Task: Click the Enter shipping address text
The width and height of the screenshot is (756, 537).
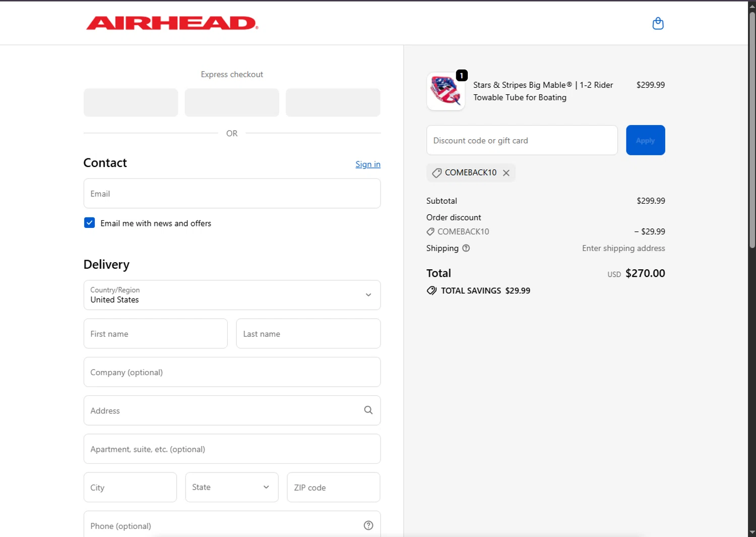Action: 623,248
